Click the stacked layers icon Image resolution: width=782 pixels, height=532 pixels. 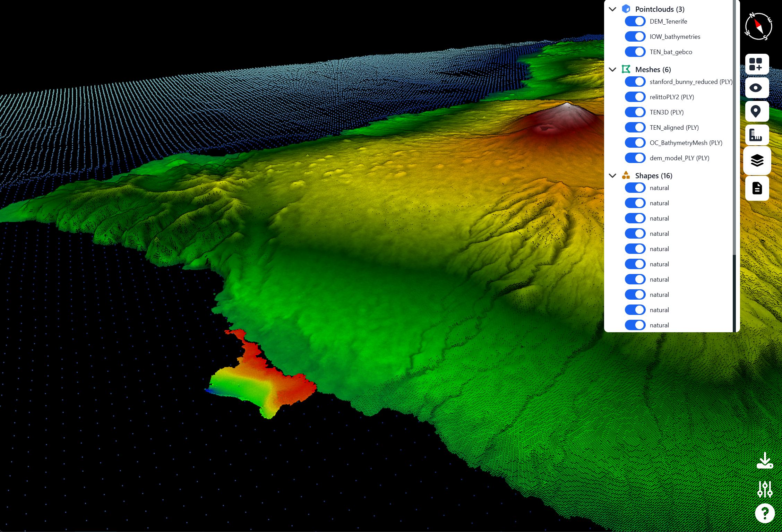757,161
